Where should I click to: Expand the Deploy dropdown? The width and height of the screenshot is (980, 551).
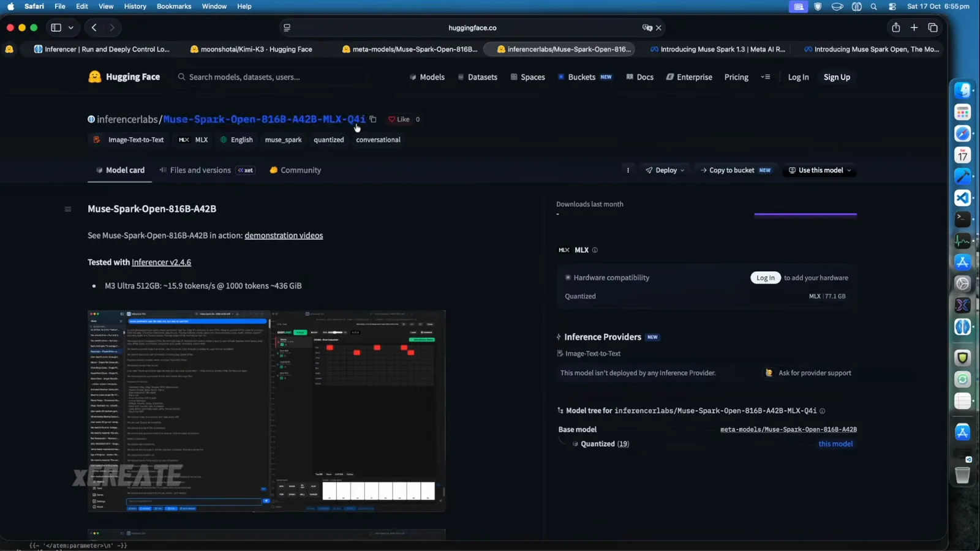(x=665, y=170)
